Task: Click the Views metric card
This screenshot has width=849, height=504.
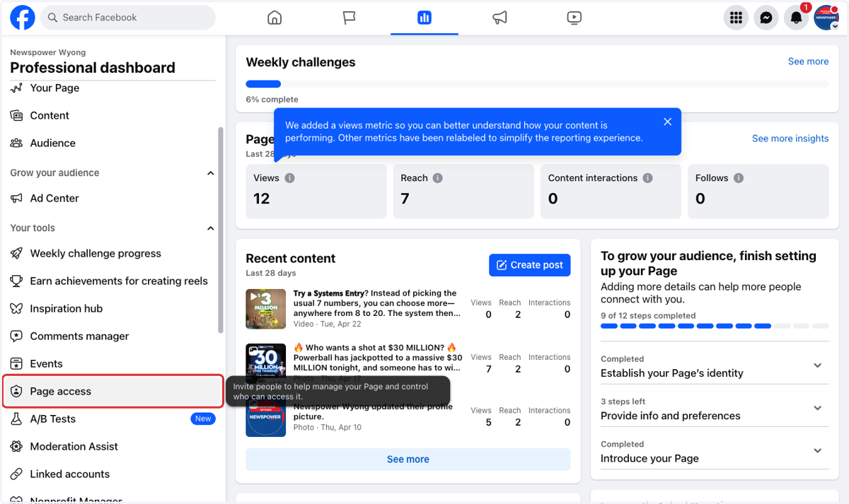Action: click(x=316, y=192)
